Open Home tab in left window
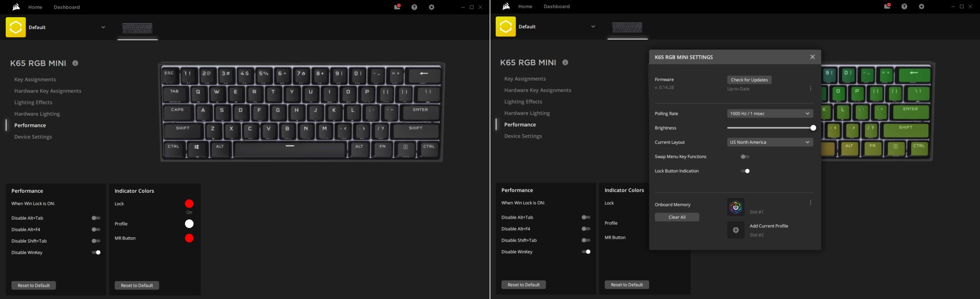This screenshot has height=299, width=980. coord(35,7)
